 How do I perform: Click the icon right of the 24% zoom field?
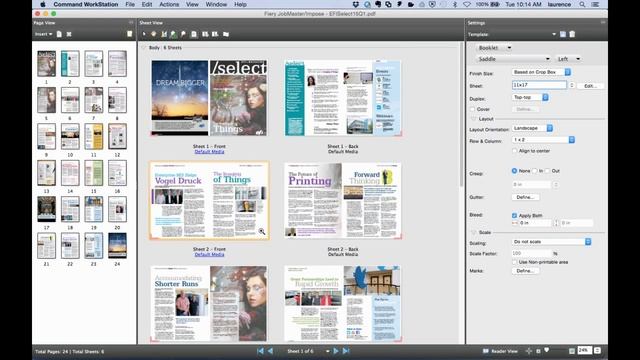click(597, 351)
